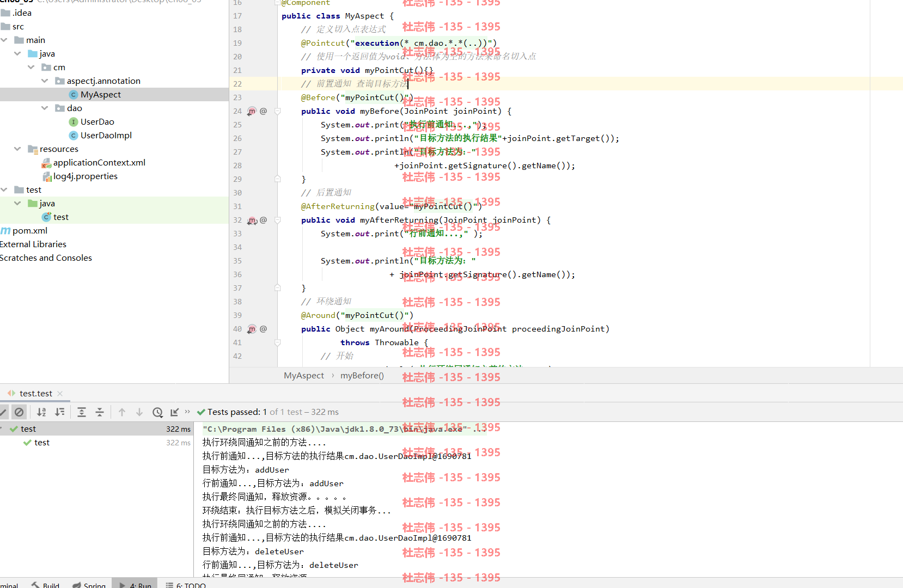Sort test results alphabetically

click(x=41, y=412)
